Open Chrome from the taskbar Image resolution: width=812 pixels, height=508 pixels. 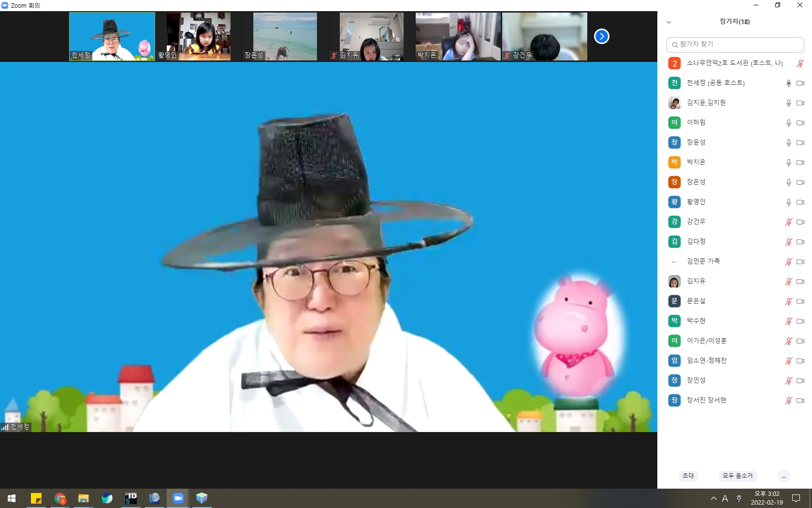(x=60, y=498)
